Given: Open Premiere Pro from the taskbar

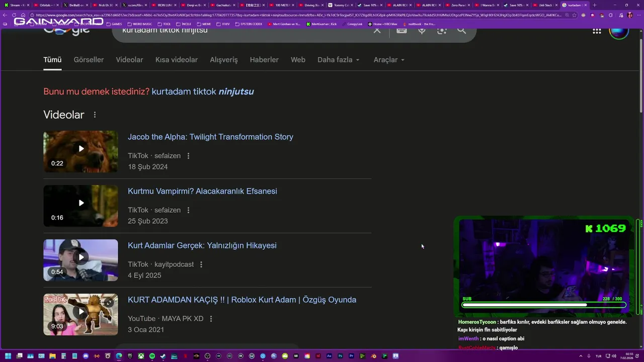Looking at the screenshot, I should coord(351,356).
